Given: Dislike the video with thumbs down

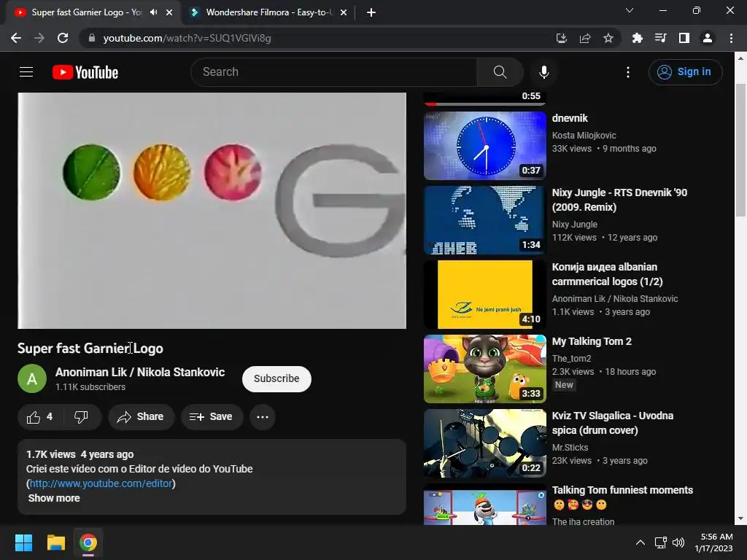Looking at the screenshot, I should pos(82,417).
